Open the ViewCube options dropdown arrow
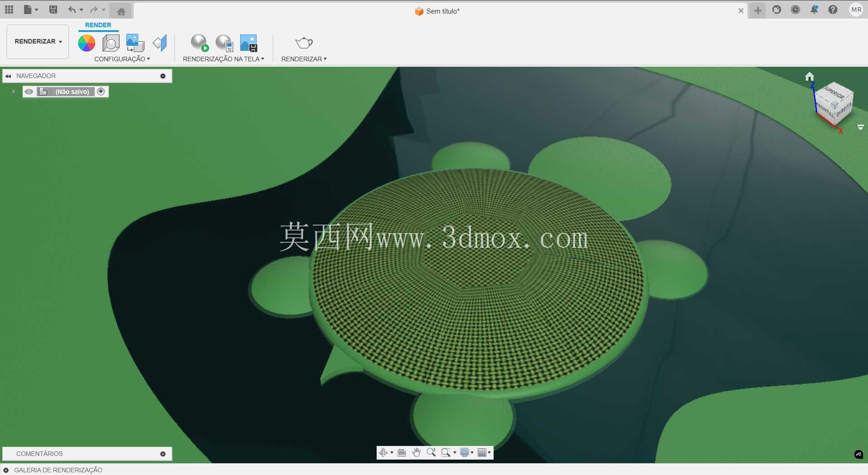868x475 pixels. 861,127
